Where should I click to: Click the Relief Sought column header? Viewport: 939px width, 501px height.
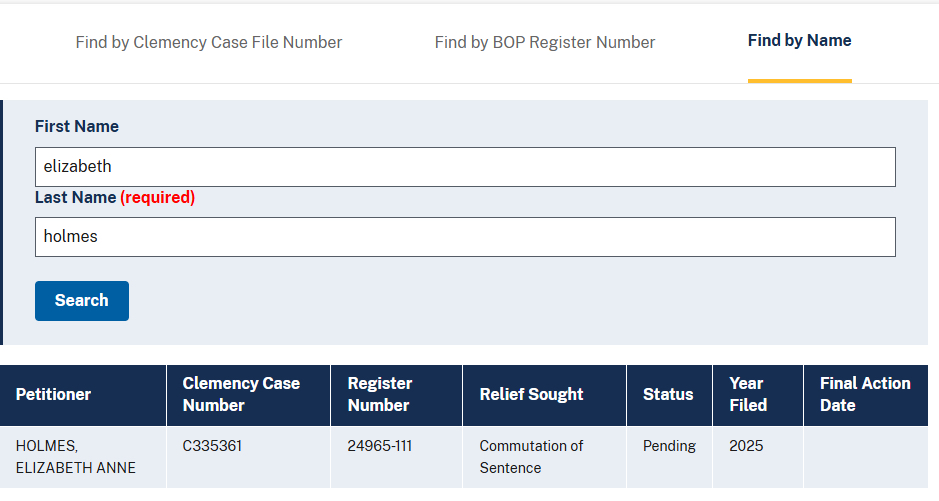point(531,394)
